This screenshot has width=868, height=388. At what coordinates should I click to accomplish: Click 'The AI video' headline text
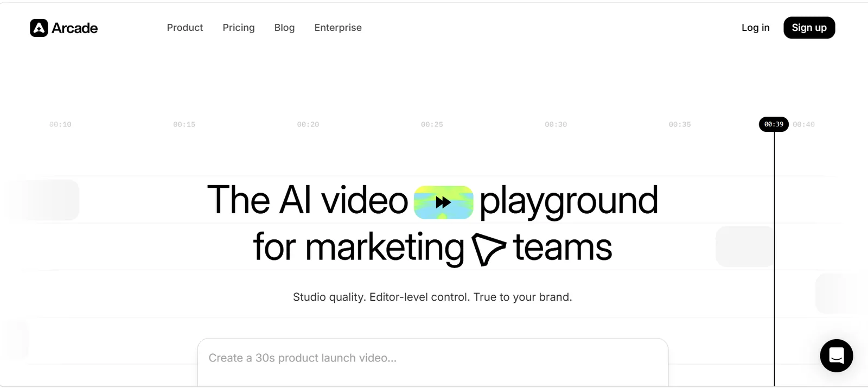308,200
